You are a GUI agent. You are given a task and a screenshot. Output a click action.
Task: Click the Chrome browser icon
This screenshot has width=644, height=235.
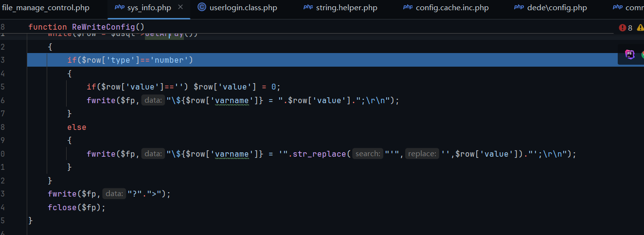pos(642,54)
